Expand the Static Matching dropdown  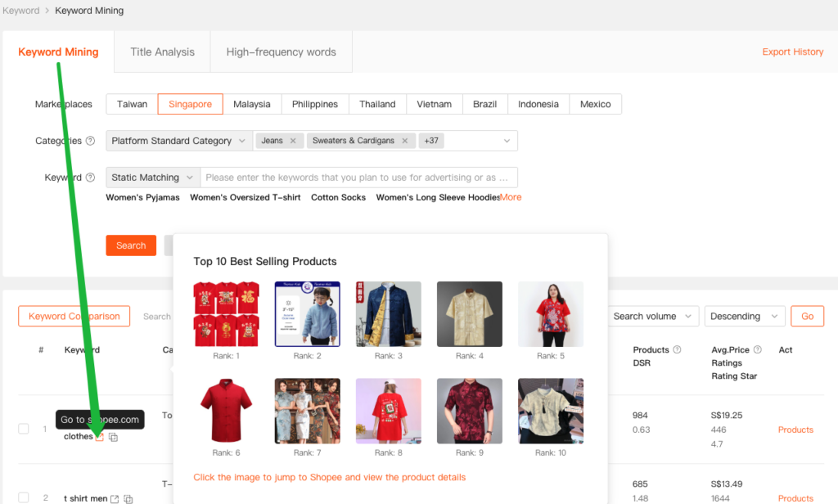[153, 178]
